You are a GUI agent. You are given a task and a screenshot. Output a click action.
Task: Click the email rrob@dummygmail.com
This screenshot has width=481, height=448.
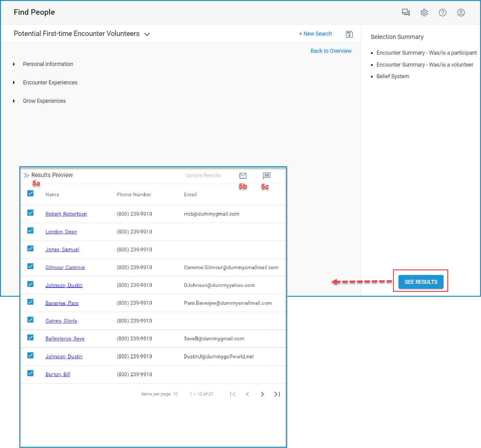212,214
